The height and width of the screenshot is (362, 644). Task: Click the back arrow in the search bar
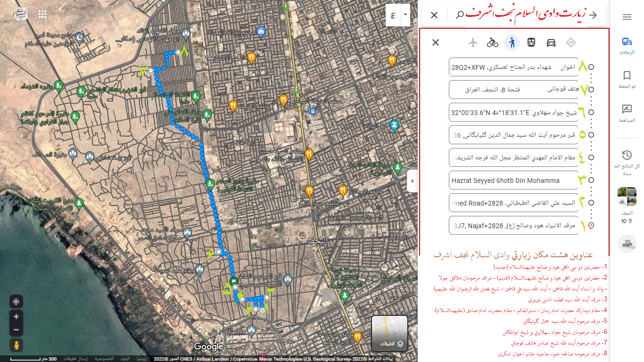(593, 15)
